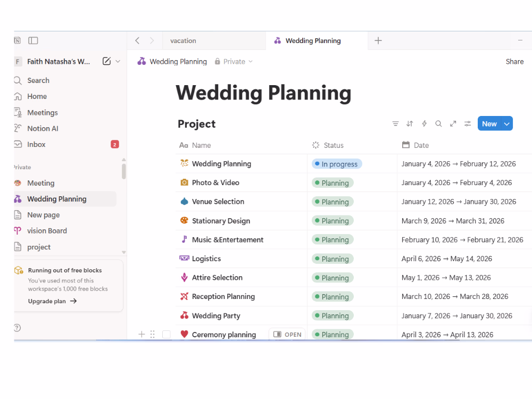Click the drag handle beside Ceremony planning
Screen dimensions: 532x399
(x=152, y=335)
